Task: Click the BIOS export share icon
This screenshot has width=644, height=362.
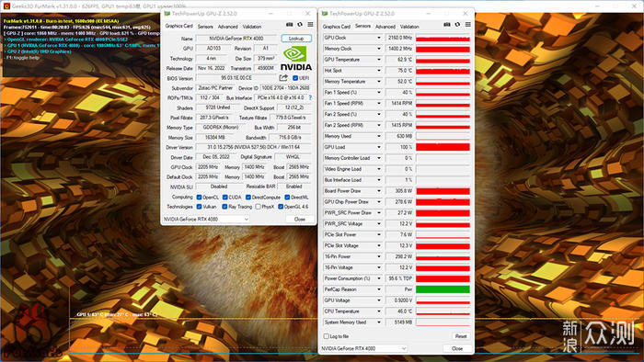Action: click(x=283, y=77)
